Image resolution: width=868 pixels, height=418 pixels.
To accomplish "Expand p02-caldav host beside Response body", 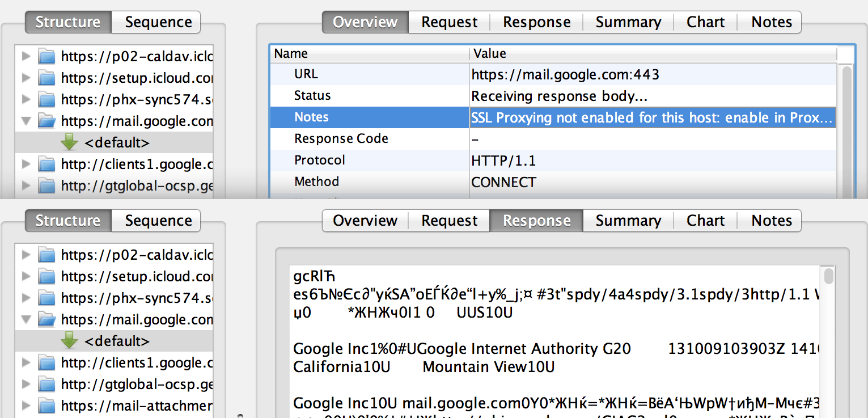I will pos(26,255).
